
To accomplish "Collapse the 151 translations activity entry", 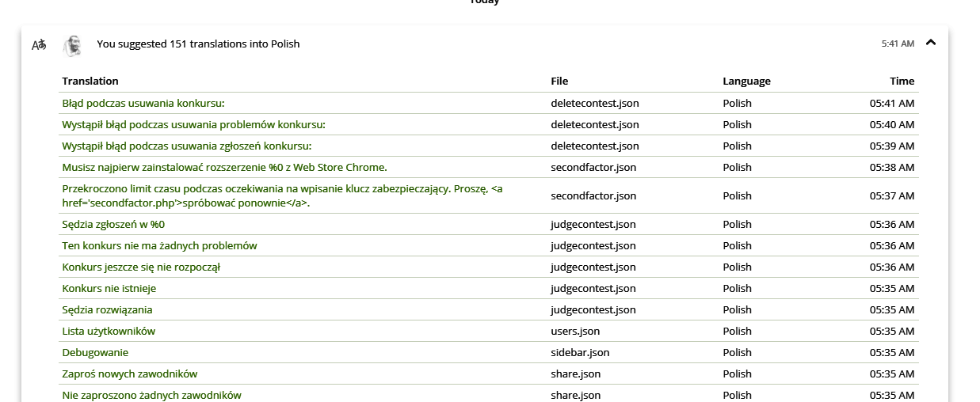I will 931,43.
